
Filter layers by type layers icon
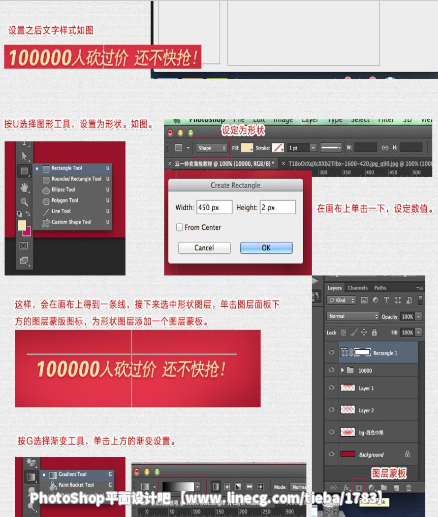pyautogui.click(x=387, y=300)
